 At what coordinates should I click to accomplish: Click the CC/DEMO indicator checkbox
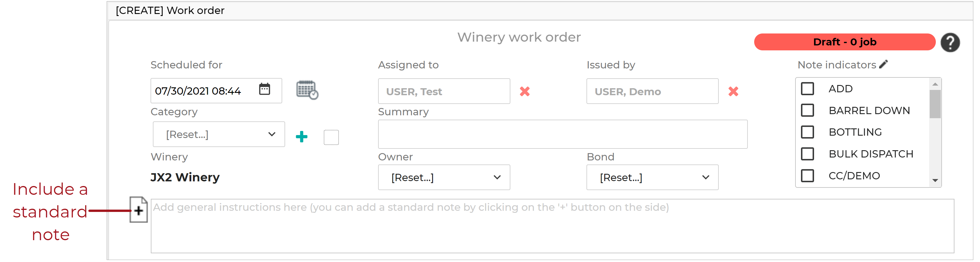click(x=807, y=175)
